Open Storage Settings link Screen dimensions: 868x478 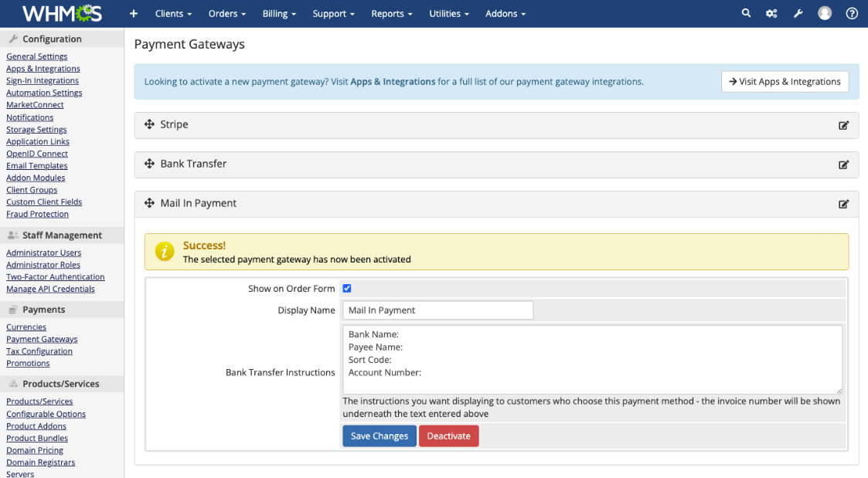(x=36, y=130)
